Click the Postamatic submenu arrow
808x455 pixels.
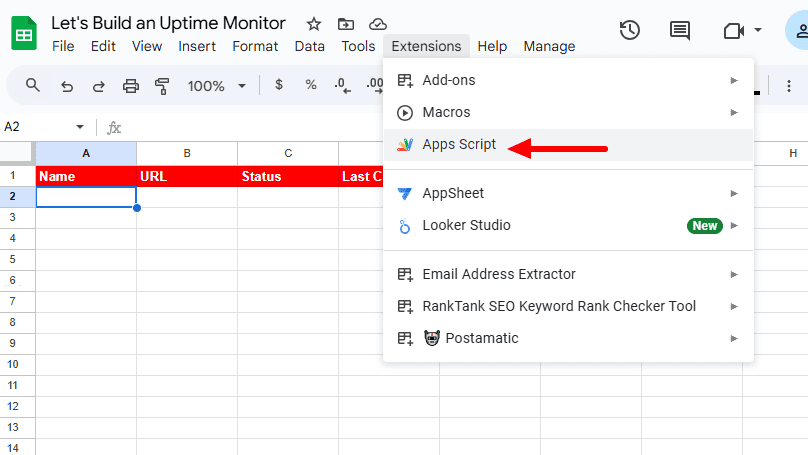tap(734, 339)
